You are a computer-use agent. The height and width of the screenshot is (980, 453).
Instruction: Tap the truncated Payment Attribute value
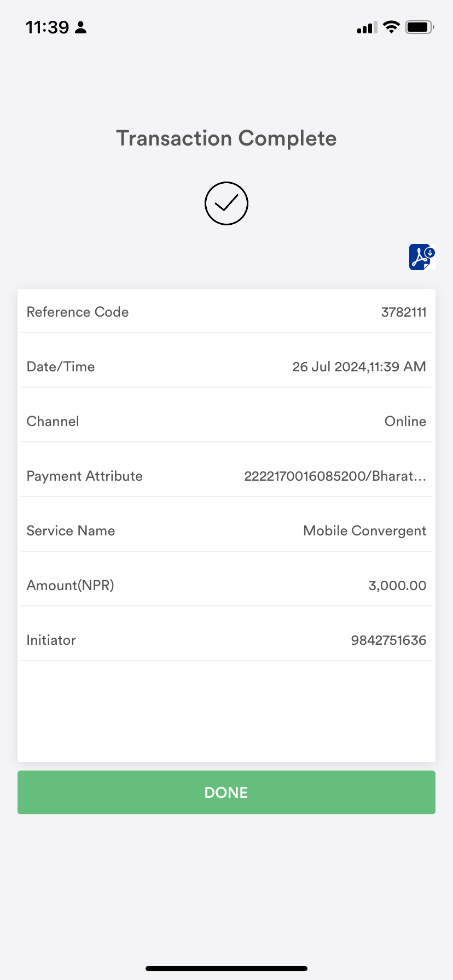tap(335, 476)
